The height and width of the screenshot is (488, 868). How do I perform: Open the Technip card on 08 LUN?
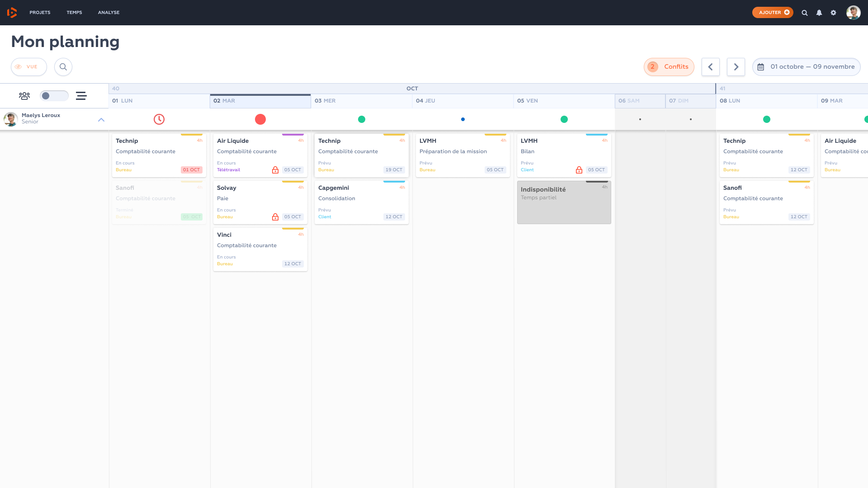tap(767, 155)
